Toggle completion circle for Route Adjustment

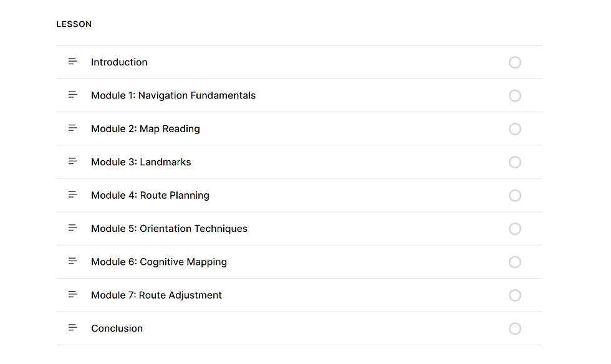[515, 295]
